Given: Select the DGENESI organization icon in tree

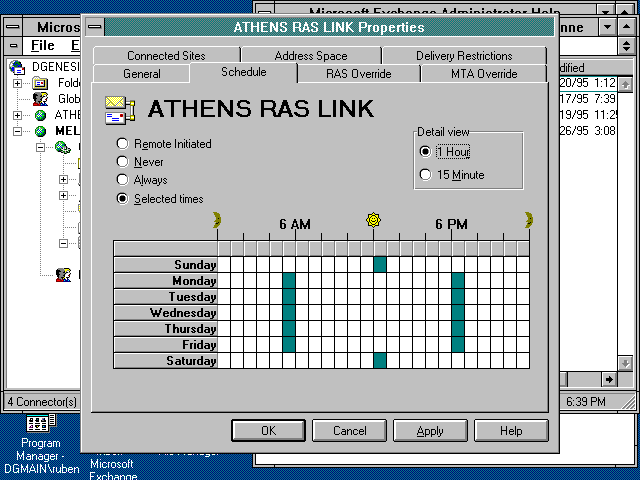Looking at the screenshot, I should [x=18, y=67].
